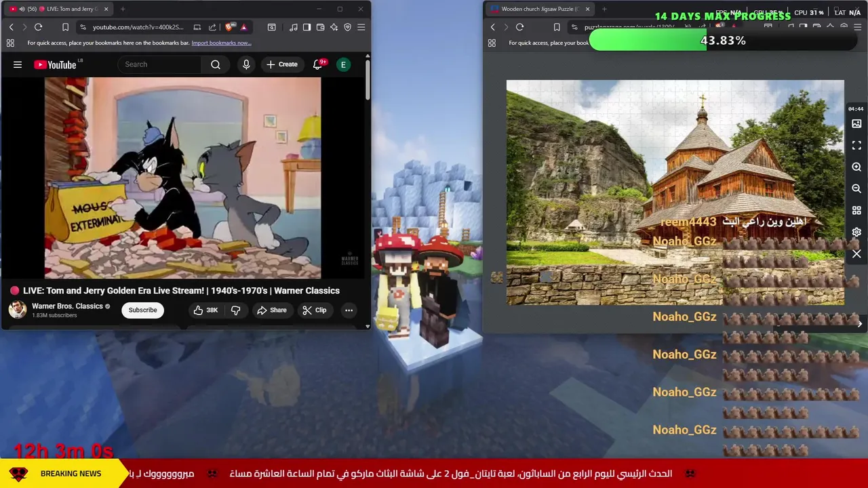This screenshot has height=488, width=868.
Task: Clip the Tom and Jerry live stream
Action: 315,310
